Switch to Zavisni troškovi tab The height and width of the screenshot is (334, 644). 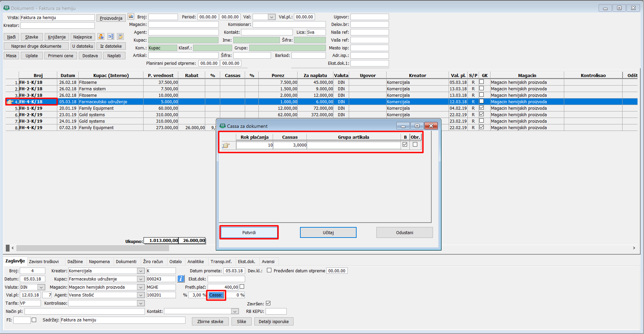coord(44,261)
